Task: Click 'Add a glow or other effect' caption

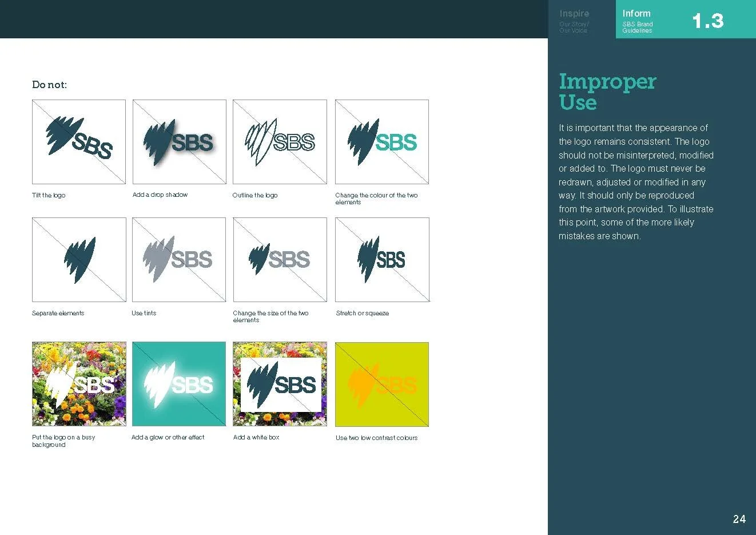Action: [168, 437]
